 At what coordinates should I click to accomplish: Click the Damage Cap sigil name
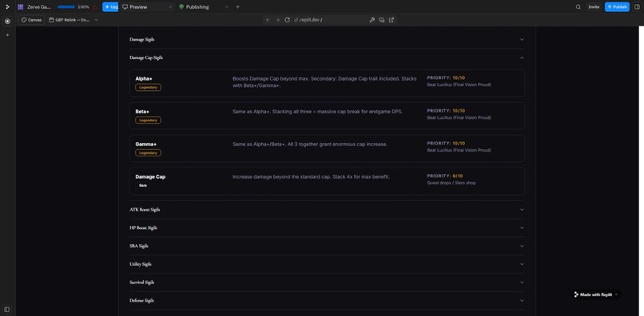click(150, 177)
